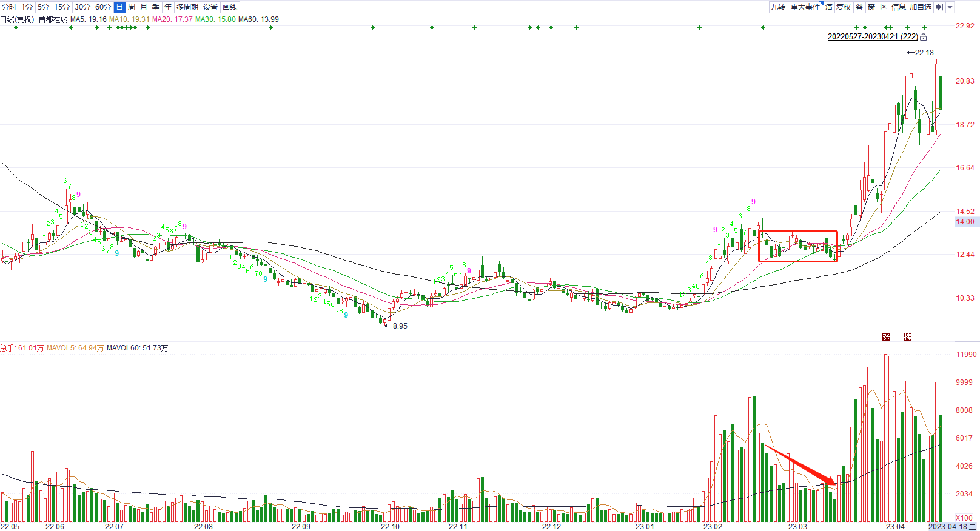Click the lock icon beside the date range
Viewport: 980px width, 531px height.
coord(924,37)
